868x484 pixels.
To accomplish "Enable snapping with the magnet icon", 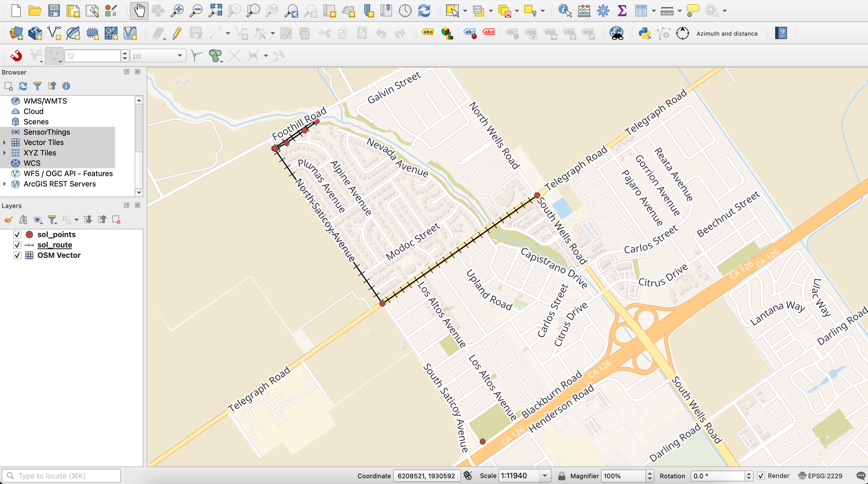I will coord(16,56).
